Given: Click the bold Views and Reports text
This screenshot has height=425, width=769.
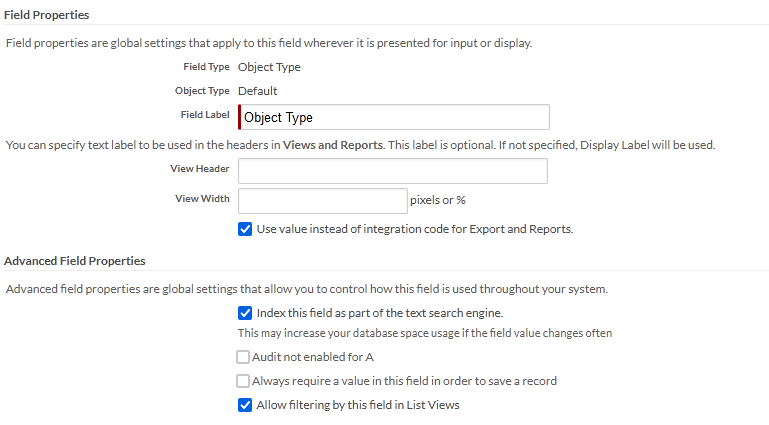Looking at the screenshot, I should [333, 145].
